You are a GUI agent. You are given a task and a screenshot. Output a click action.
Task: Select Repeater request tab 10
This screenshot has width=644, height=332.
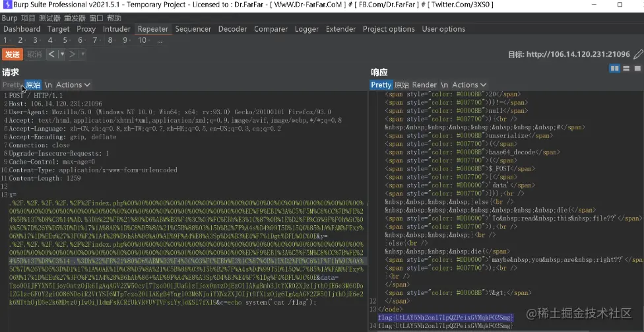143,40
